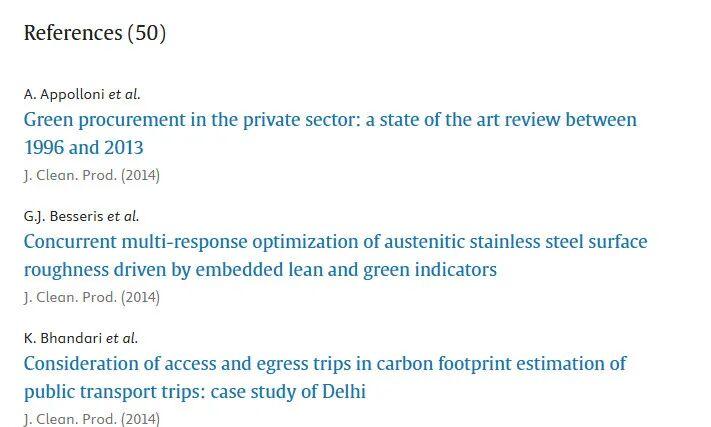Viewport: 711px width, 427px height.
Task: Click the count (50) beside References
Action: [x=146, y=33]
